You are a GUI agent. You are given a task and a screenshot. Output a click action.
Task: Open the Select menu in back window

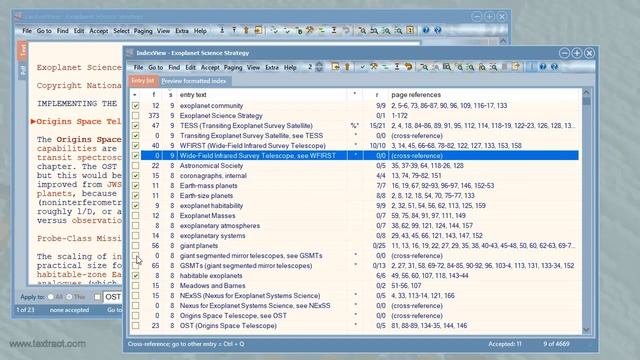pos(121,31)
